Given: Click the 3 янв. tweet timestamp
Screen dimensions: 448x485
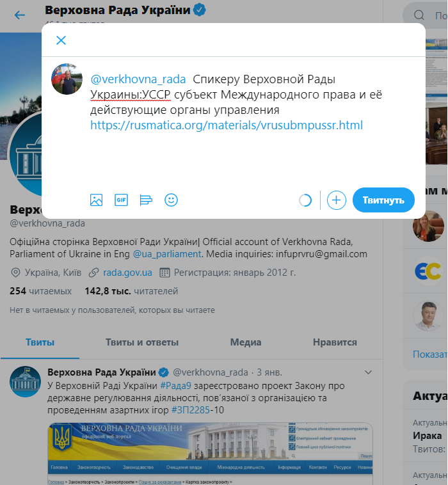Looking at the screenshot, I should pyautogui.click(x=269, y=372).
